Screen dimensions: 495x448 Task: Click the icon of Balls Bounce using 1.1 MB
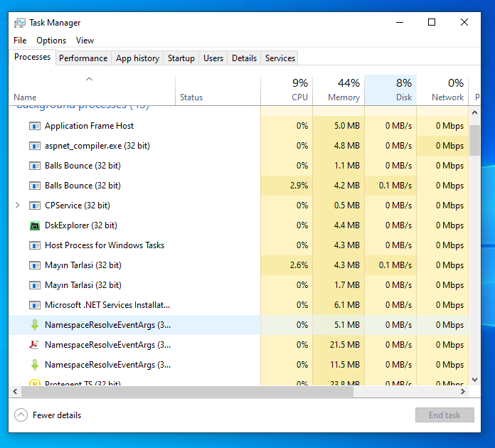pyautogui.click(x=35, y=166)
